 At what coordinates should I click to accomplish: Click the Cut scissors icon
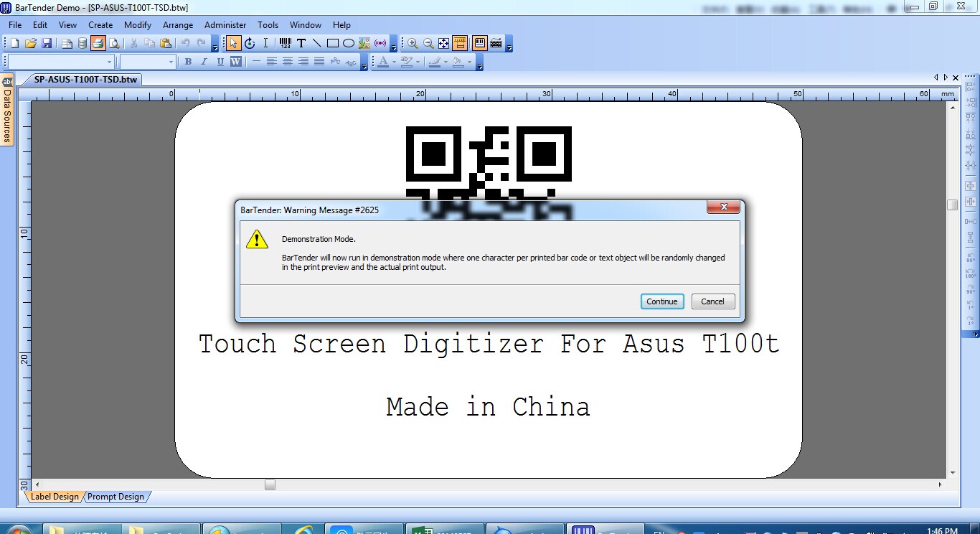pos(134,44)
